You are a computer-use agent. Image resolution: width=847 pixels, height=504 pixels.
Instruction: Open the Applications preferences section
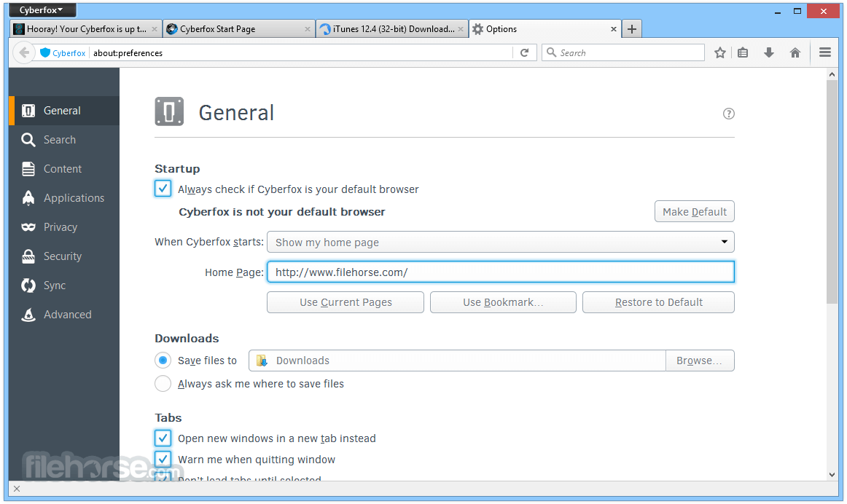[x=64, y=198]
